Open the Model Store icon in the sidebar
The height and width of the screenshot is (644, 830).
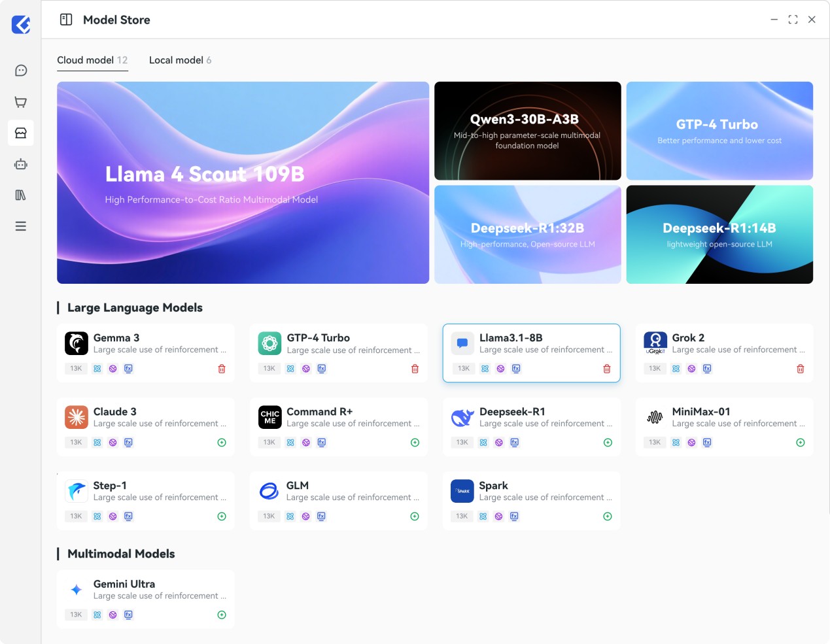click(x=20, y=133)
